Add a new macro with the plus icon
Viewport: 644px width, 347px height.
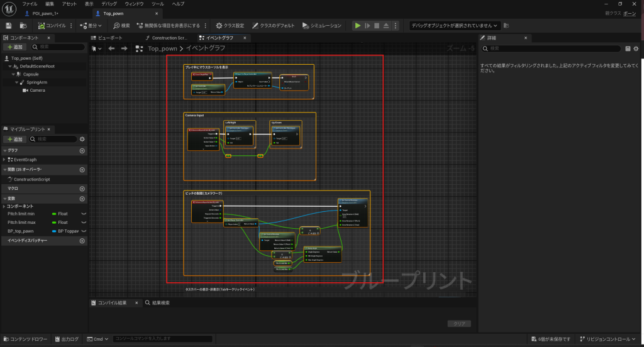pos(82,189)
